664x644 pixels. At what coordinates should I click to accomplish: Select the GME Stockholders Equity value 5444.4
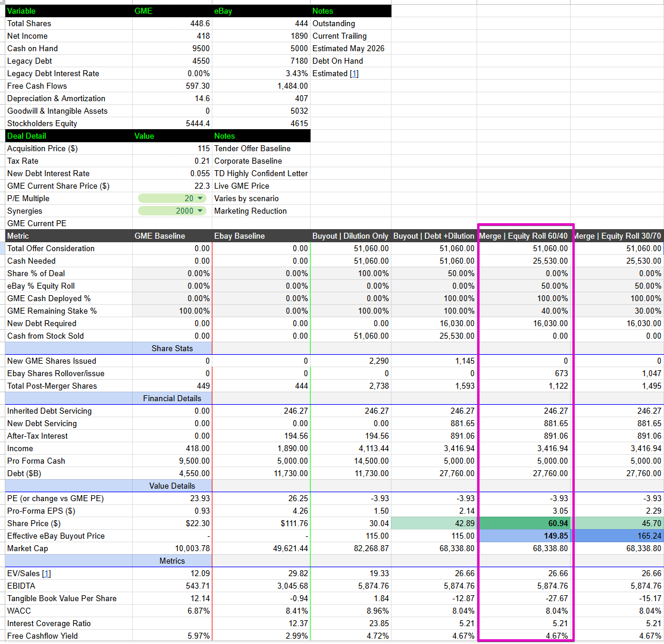[x=172, y=123]
